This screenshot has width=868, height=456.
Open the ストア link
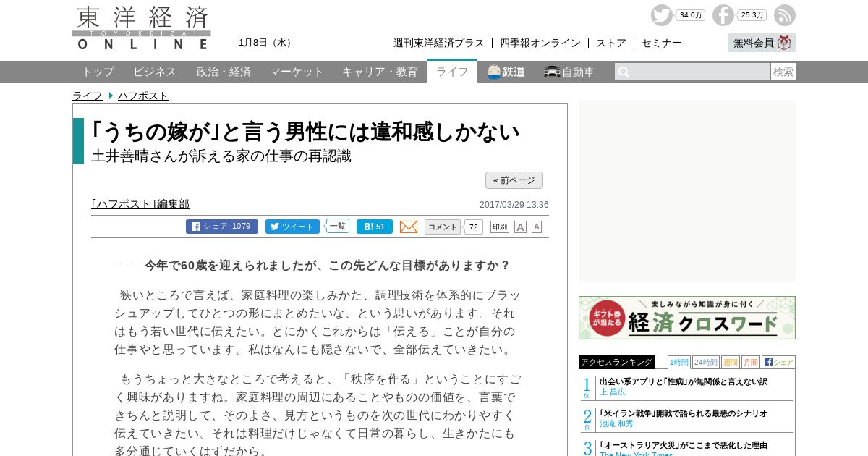[x=611, y=43]
